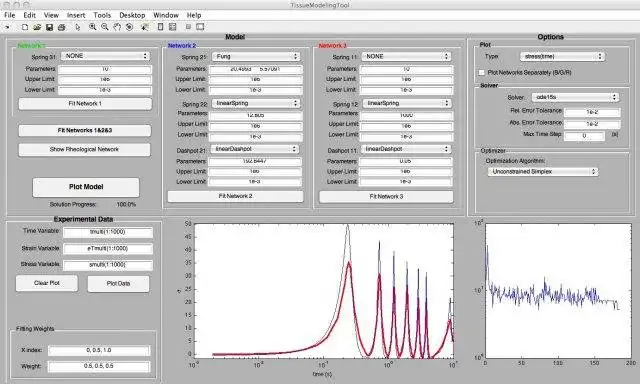This screenshot has width=640, height=384.
Task: Click the Hide Plot Tools icon
Action: pyautogui.click(x=188, y=27)
